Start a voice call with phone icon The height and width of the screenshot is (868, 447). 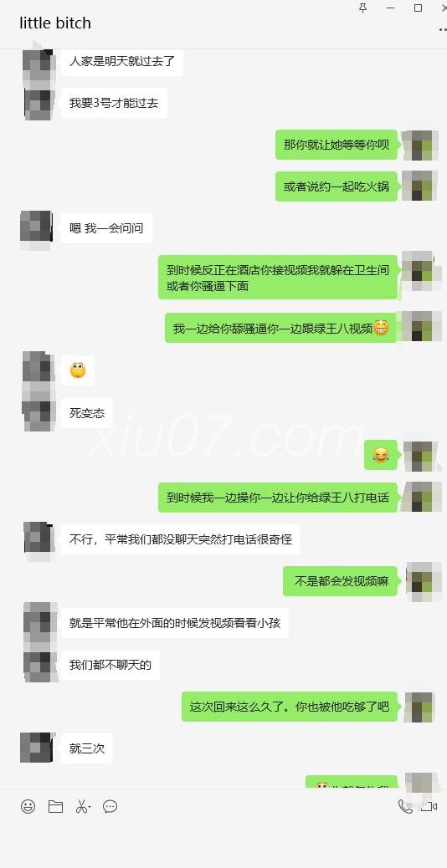405,807
